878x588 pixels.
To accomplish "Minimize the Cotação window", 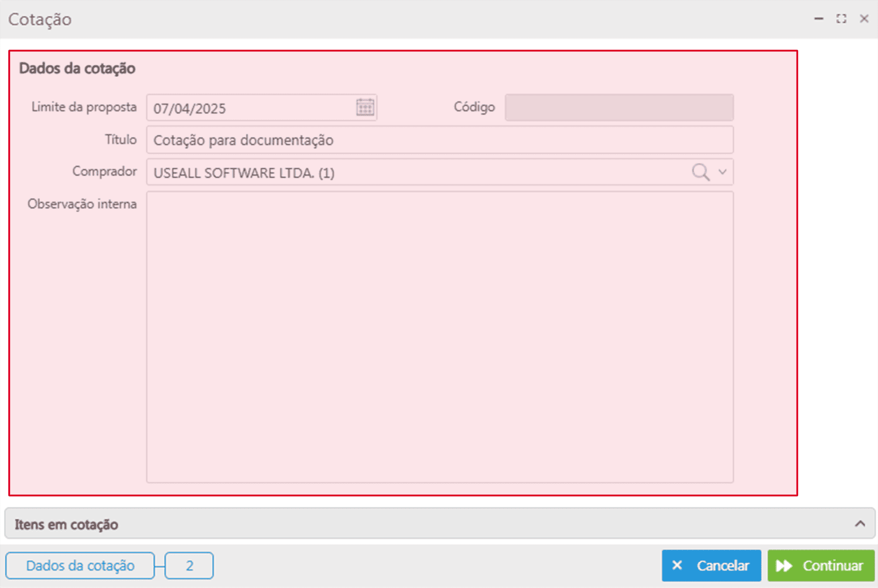I will [x=819, y=19].
